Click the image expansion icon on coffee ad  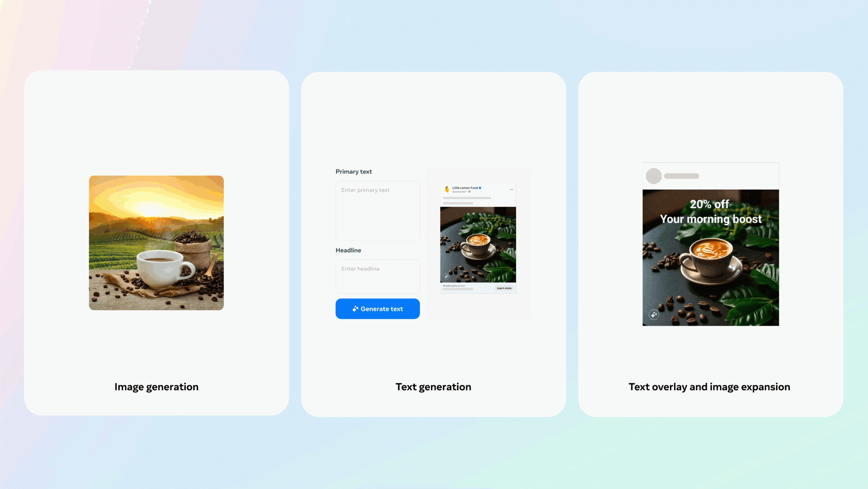pyautogui.click(x=653, y=314)
